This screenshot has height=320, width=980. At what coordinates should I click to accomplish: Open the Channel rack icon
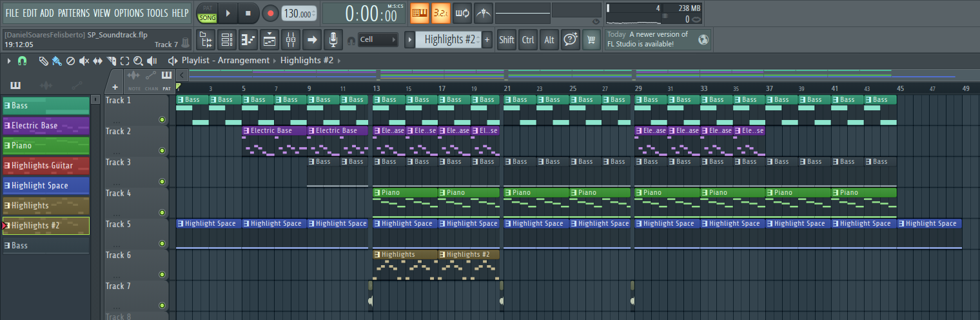pyautogui.click(x=227, y=40)
